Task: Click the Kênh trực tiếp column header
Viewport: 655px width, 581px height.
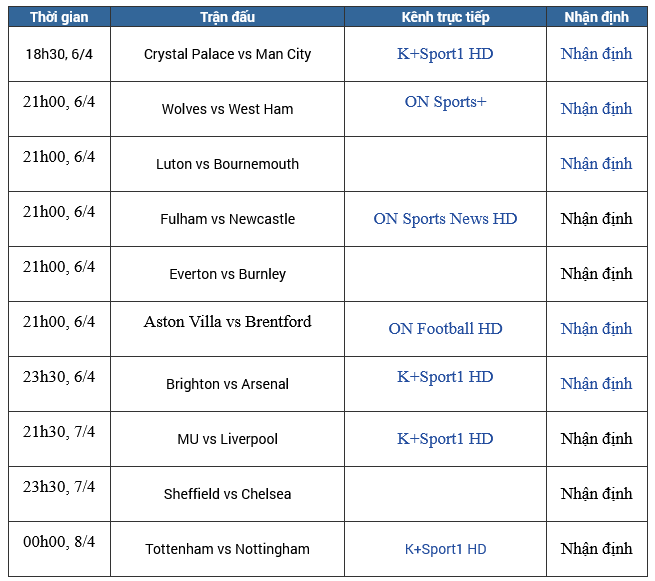Action: coord(445,17)
